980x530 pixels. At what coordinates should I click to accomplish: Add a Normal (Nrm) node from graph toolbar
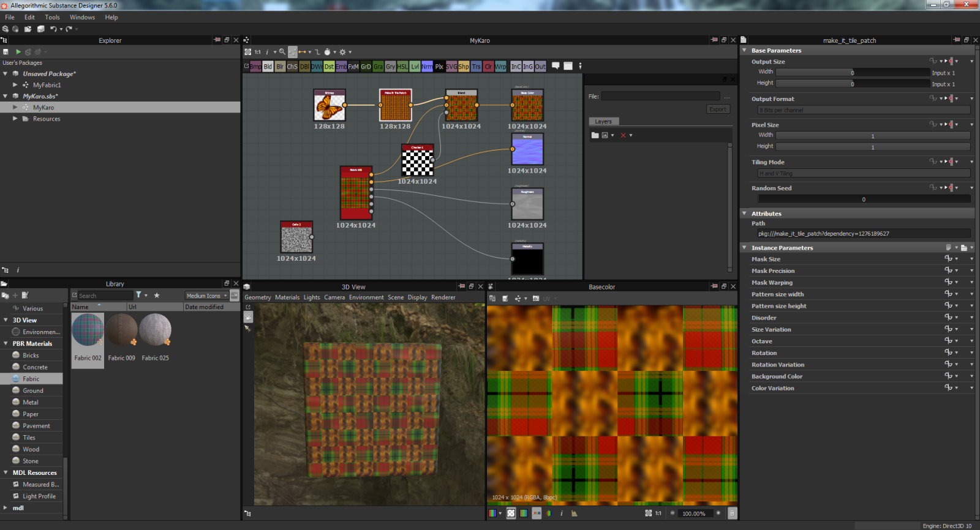427,67
